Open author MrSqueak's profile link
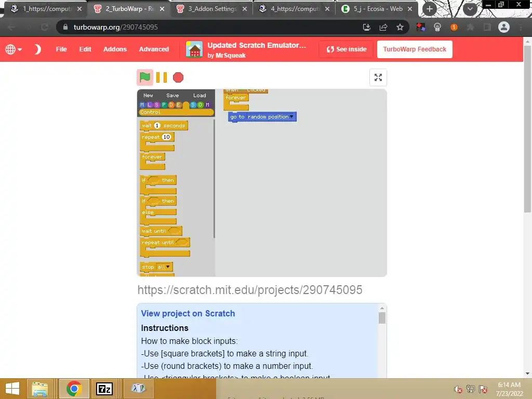532x399 pixels. (x=230, y=55)
